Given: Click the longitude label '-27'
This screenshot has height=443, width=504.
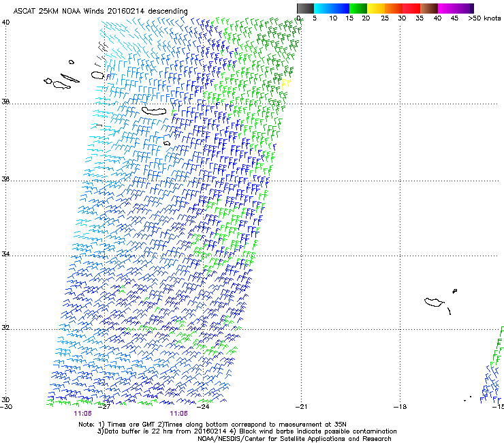Looking at the screenshot, I should [104, 407].
